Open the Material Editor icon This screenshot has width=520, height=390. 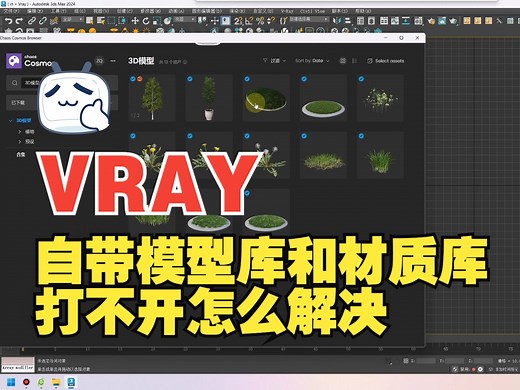(x=418, y=21)
